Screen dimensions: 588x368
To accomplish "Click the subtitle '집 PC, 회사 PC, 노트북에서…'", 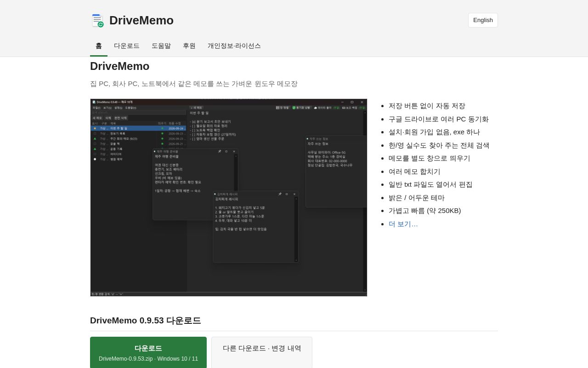I will [x=194, y=84].
